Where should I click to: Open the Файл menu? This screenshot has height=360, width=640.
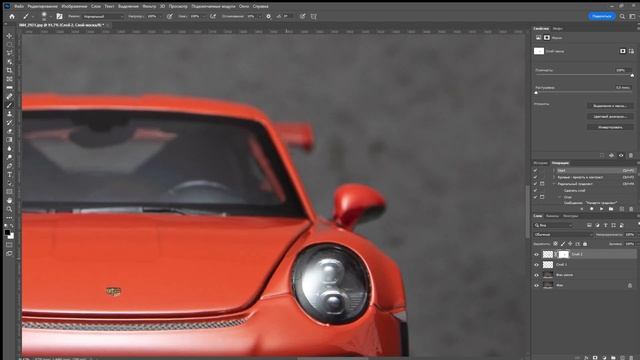click(x=19, y=7)
